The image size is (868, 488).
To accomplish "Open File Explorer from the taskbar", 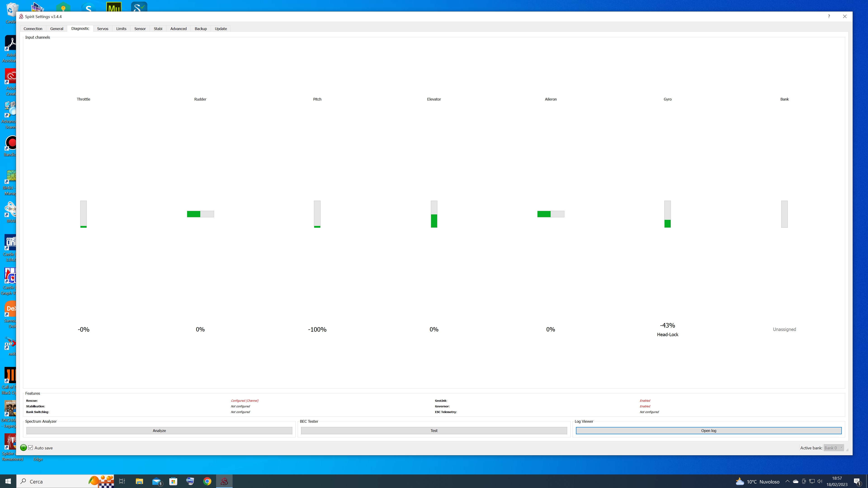I will (x=139, y=481).
